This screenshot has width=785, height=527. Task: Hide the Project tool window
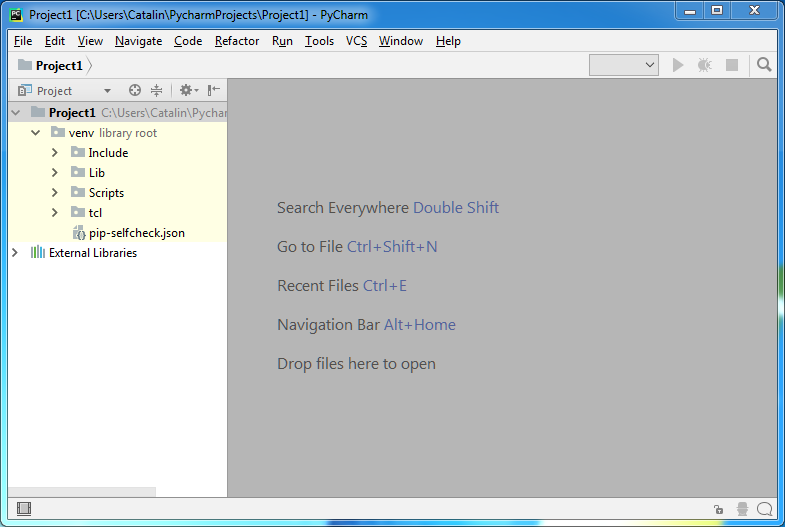214,90
